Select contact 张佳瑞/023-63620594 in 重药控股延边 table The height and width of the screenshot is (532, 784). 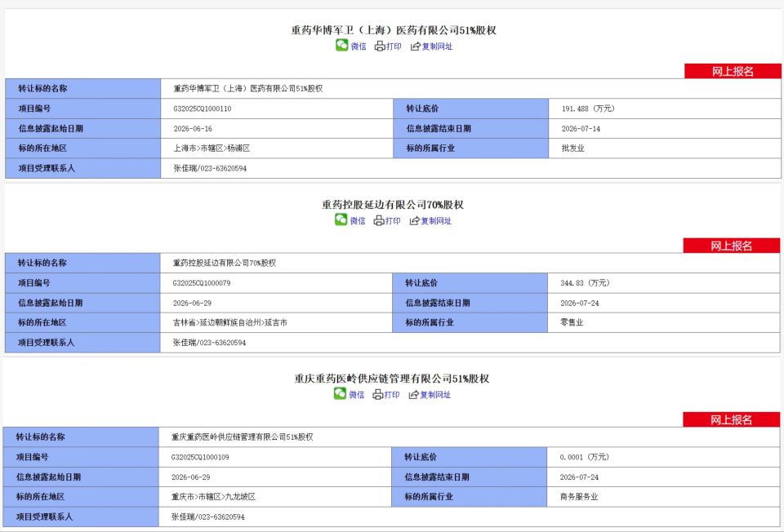click(x=209, y=343)
